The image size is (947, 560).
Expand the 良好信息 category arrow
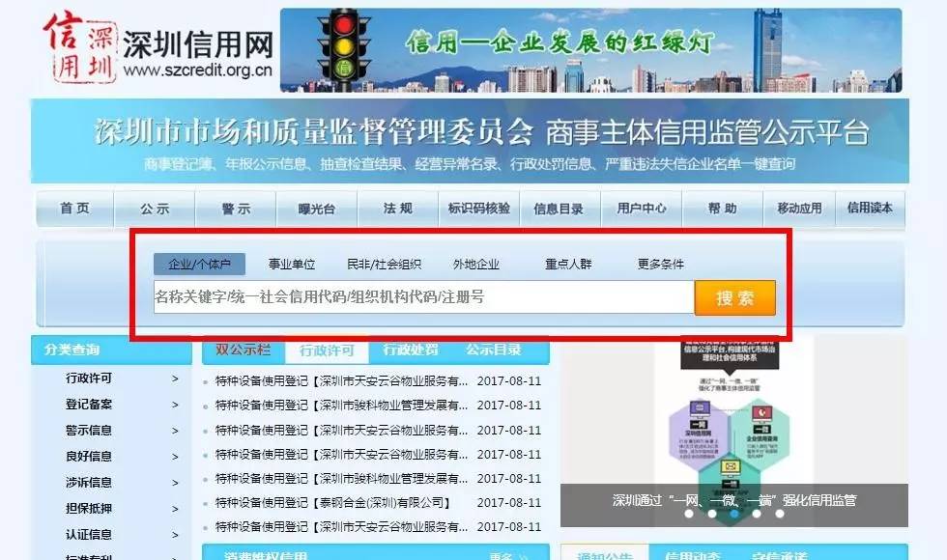[x=175, y=457]
